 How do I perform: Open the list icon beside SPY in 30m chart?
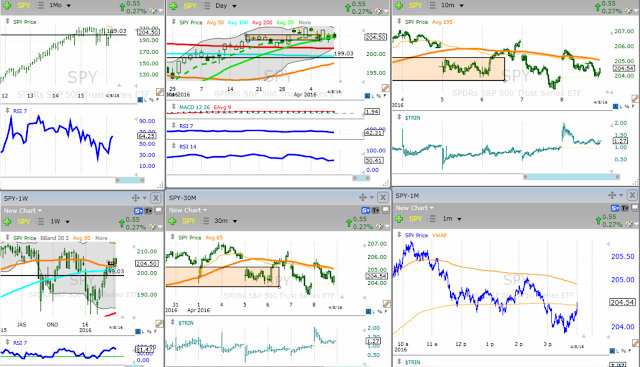point(206,221)
